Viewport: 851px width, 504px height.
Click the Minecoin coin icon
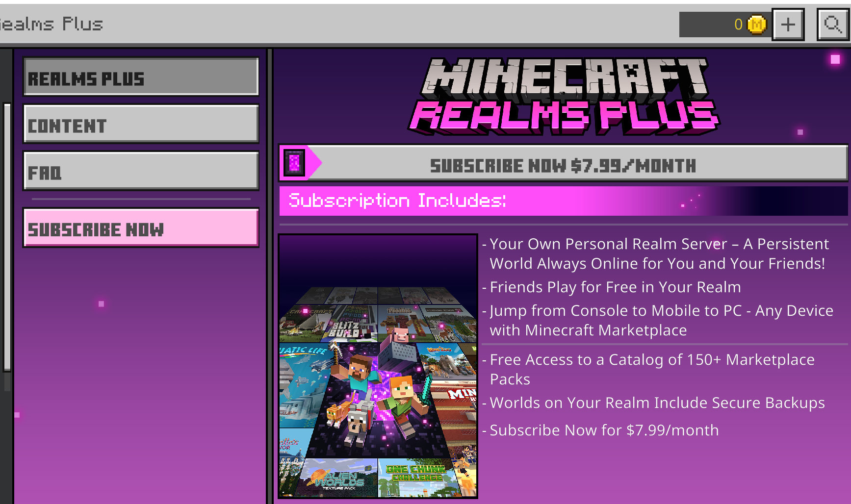coord(756,25)
